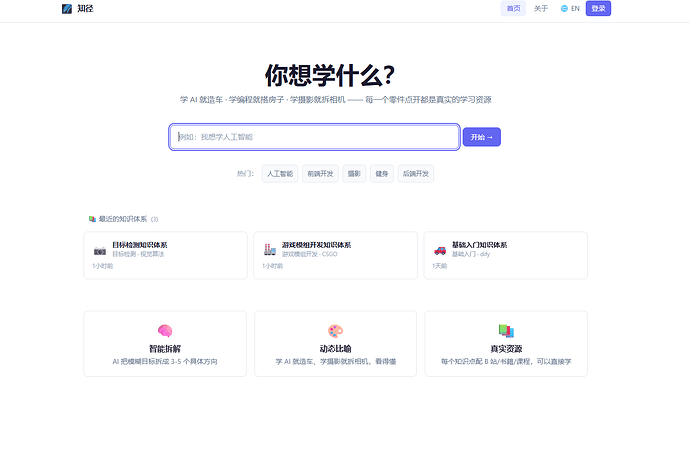Viewport: 690px width, 476px height.
Task: Focus the 我想学人工智能 search input
Action: 314,137
